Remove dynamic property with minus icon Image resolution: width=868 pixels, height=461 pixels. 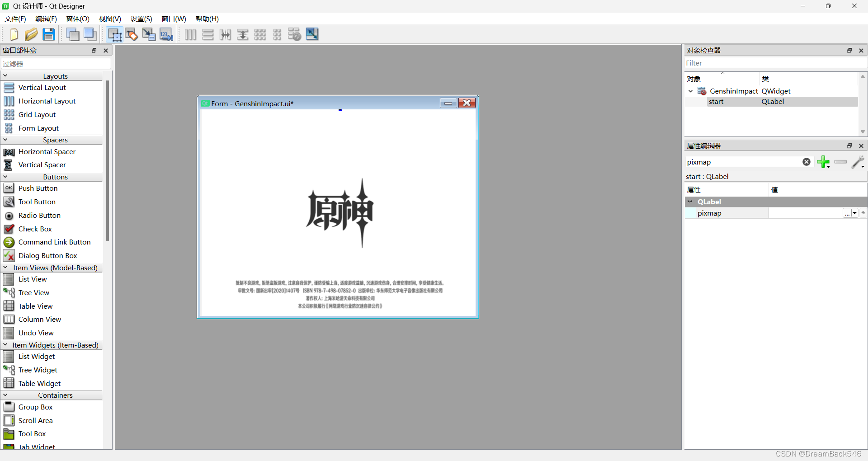[840, 162]
